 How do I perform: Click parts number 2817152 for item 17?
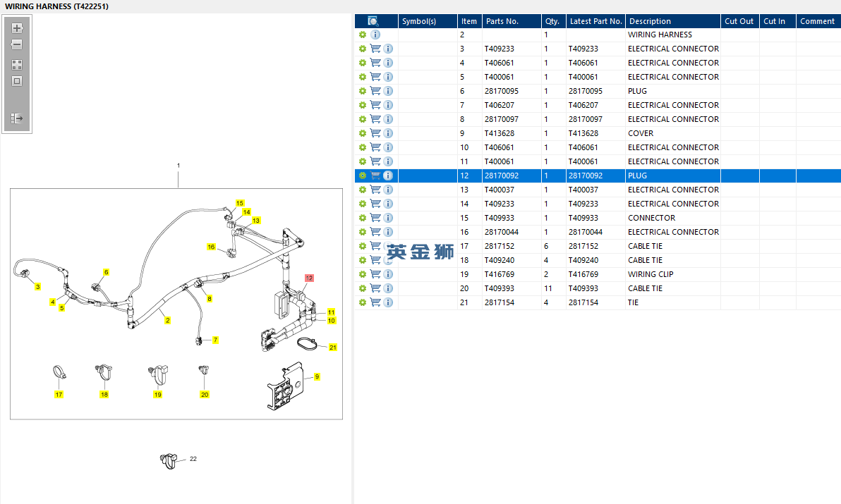tap(500, 247)
